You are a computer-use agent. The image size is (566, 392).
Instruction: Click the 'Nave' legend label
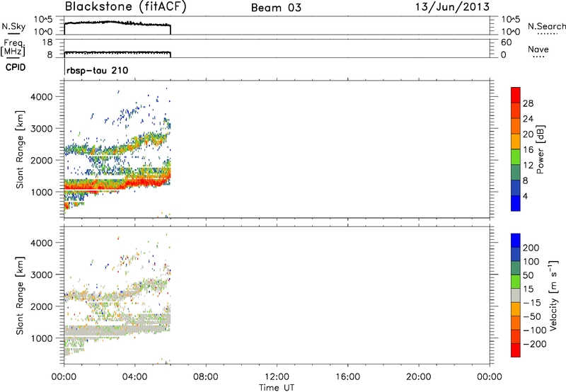coord(538,50)
